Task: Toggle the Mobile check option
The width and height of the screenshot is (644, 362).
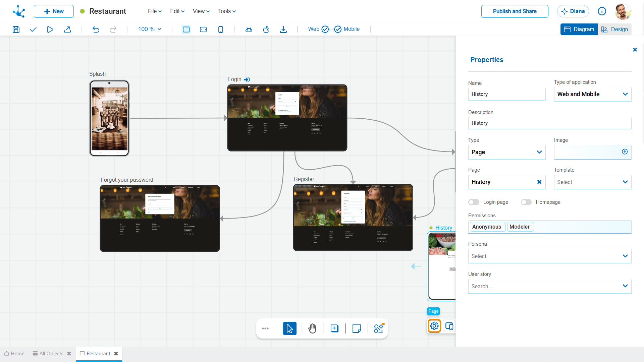Action: point(338,29)
